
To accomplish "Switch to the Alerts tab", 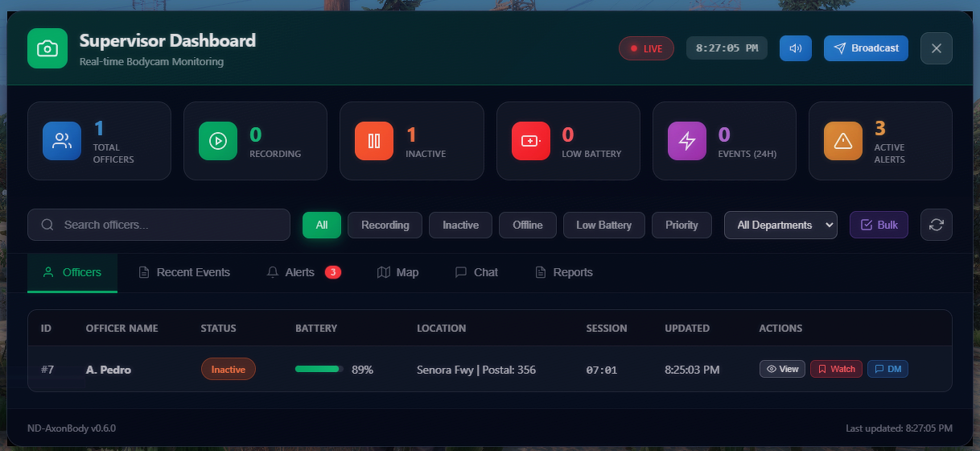I will [303, 272].
